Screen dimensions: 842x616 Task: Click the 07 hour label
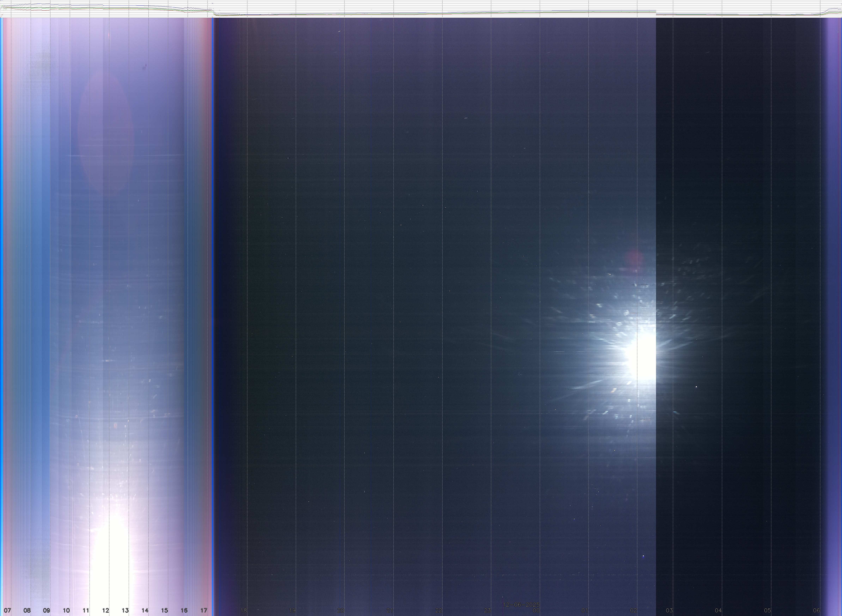coord(7,610)
